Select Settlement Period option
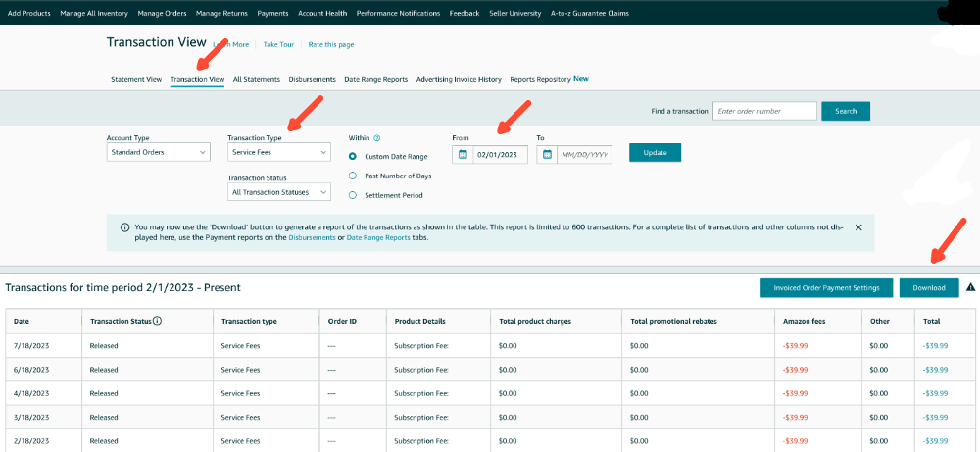This screenshot has height=452, width=980. coord(353,195)
